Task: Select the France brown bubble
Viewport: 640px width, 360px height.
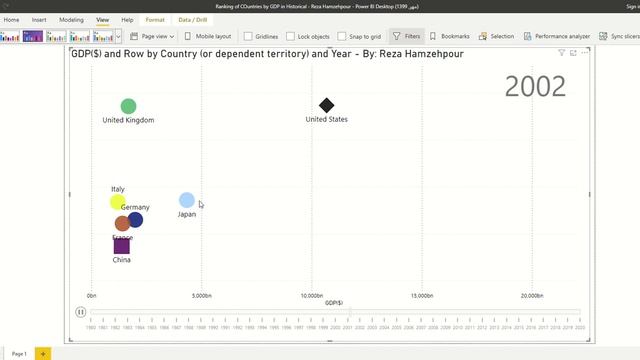Action: pyautogui.click(x=122, y=223)
